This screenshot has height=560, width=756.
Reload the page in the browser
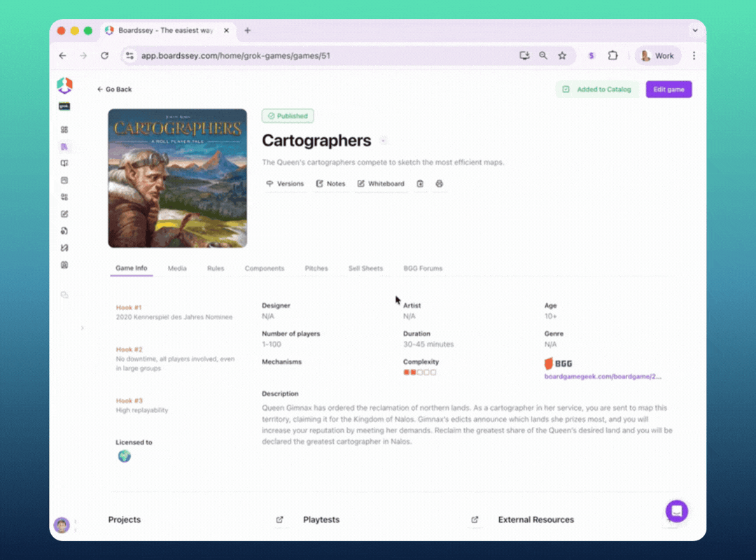pos(104,56)
